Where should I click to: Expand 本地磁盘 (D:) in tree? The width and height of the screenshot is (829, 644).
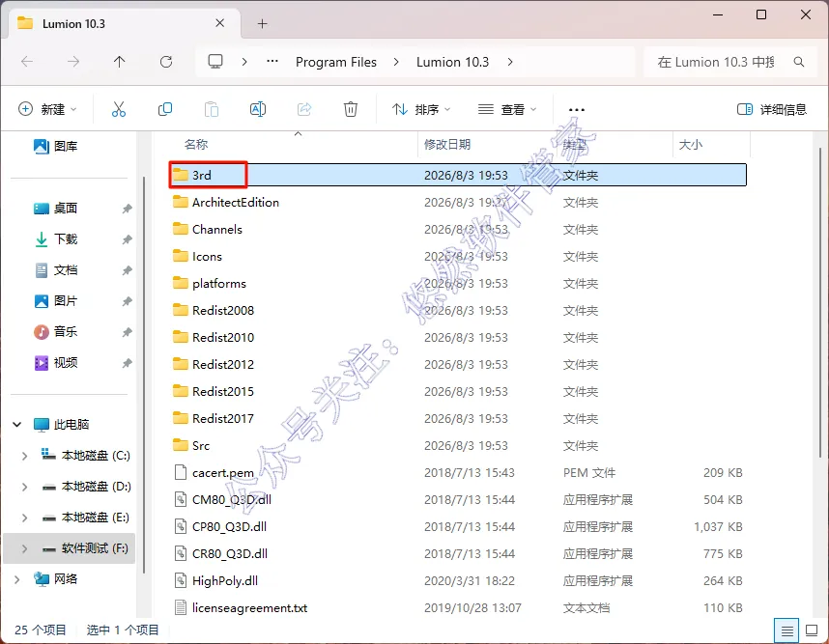(x=24, y=487)
